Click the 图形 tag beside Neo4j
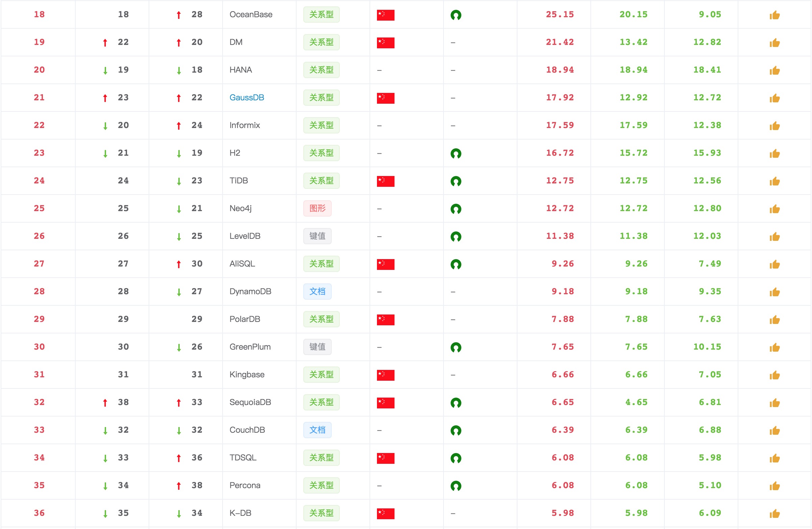 pyautogui.click(x=317, y=208)
